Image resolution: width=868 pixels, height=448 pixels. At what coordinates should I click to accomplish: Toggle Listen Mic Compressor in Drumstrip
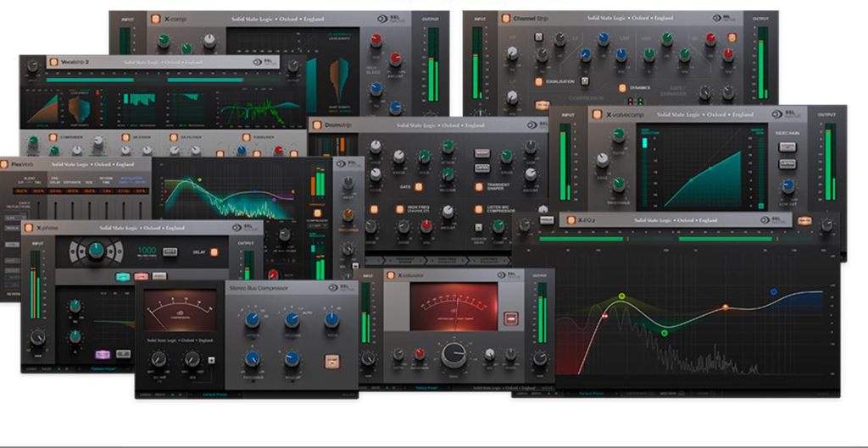click(x=480, y=209)
